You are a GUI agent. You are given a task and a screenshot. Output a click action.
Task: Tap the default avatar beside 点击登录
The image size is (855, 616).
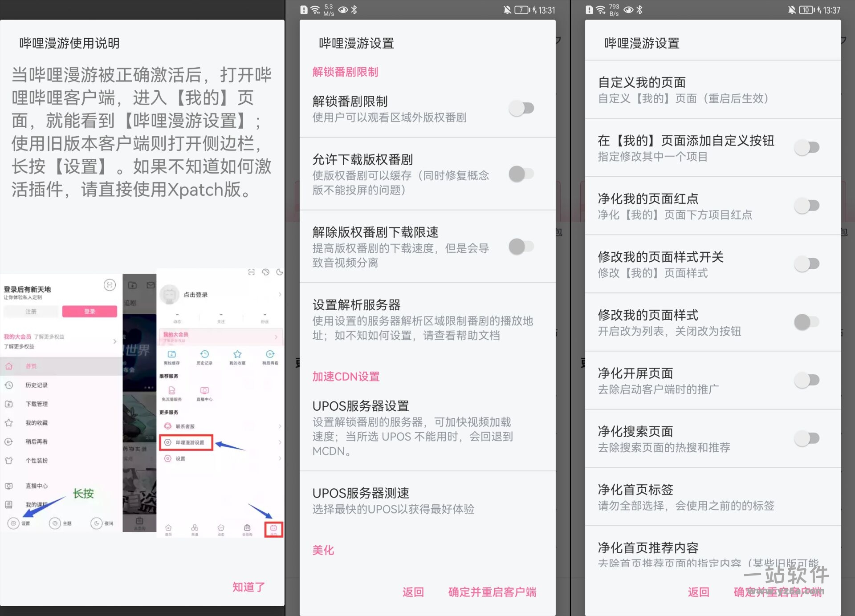[x=169, y=294]
